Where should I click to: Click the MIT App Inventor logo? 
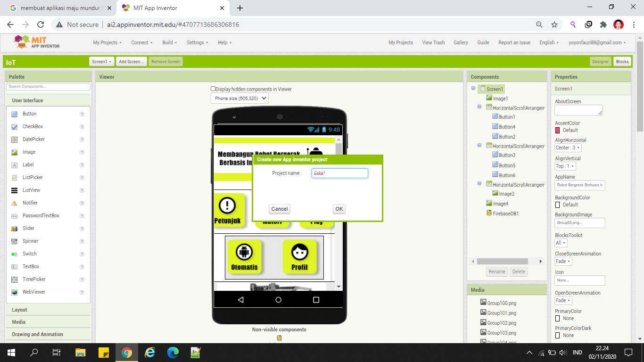click(37, 42)
